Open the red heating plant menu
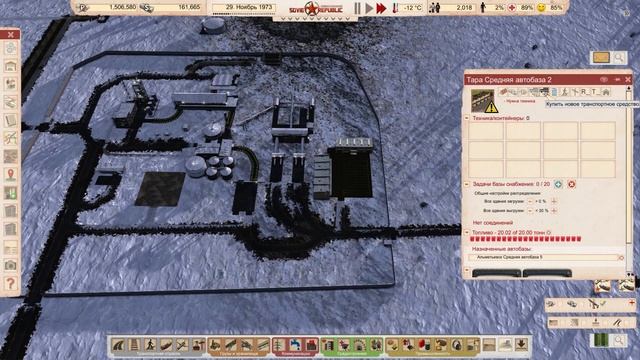 (311, 345)
